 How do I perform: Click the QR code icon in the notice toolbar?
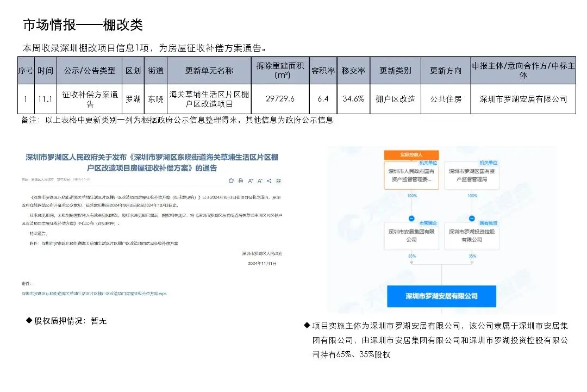278,181
